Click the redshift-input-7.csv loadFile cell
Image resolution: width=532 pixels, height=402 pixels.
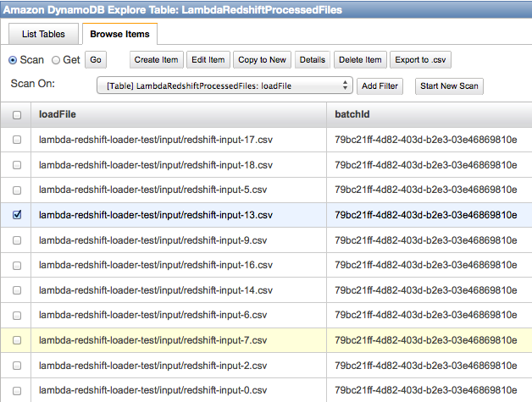(x=179, y=340)
